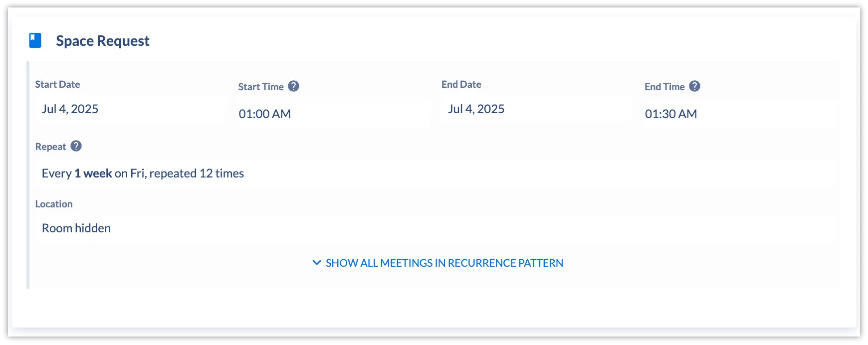Screen dimensions: 868x345
Task: Click the blue Space Request bookmark icon
Action: tap(35, 40)
